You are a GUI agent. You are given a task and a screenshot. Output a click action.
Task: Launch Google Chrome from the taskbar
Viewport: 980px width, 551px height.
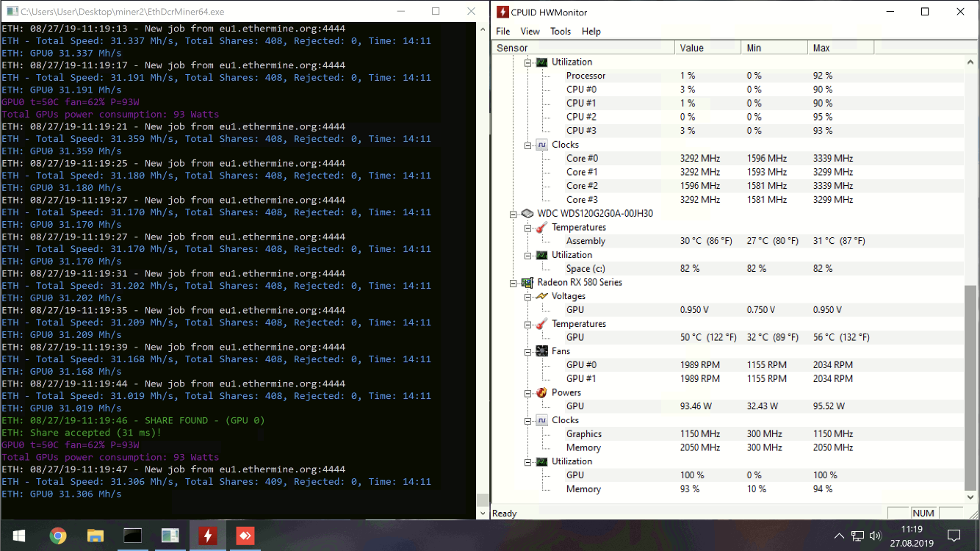tap(57, 536)
